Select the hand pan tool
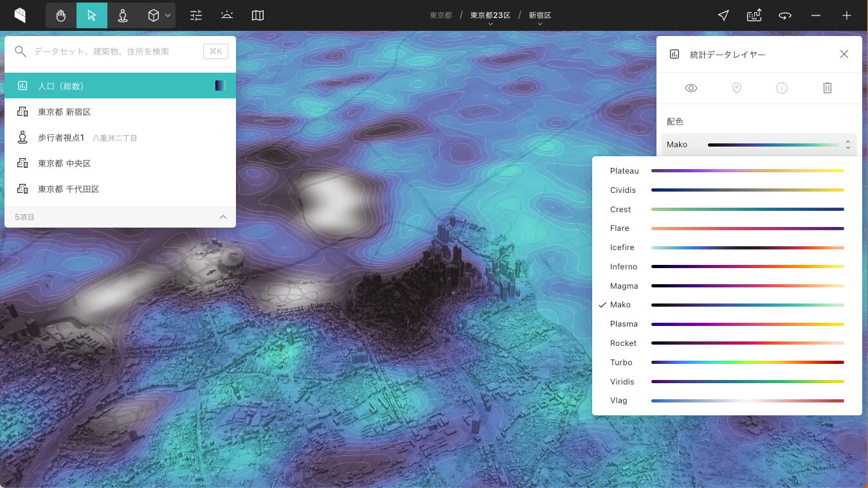Image resolution: width=868 pixels, height=488 pixels. click(61, 15)
